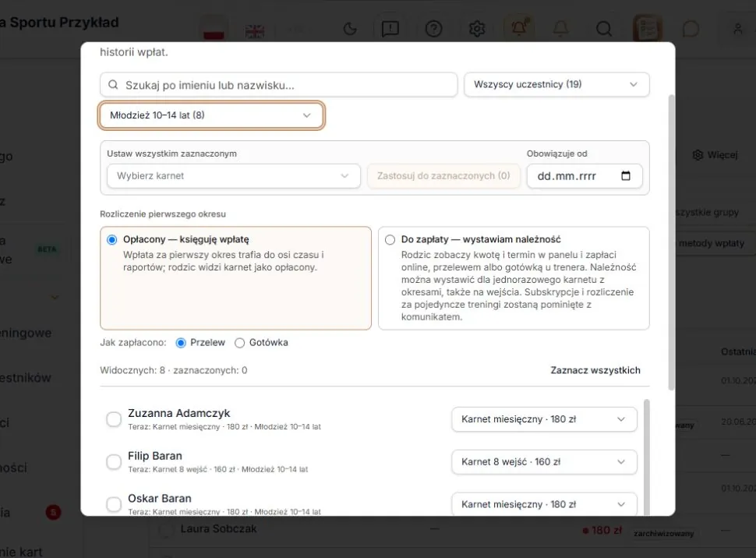Viewport: 756px width, 558px height.
Task: Switch to dark mode moon icon
Action: (x=350, y=29)
